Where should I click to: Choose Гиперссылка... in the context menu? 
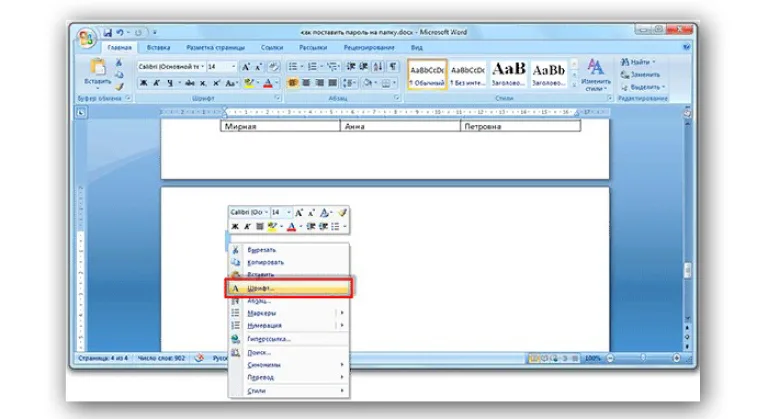288,339
